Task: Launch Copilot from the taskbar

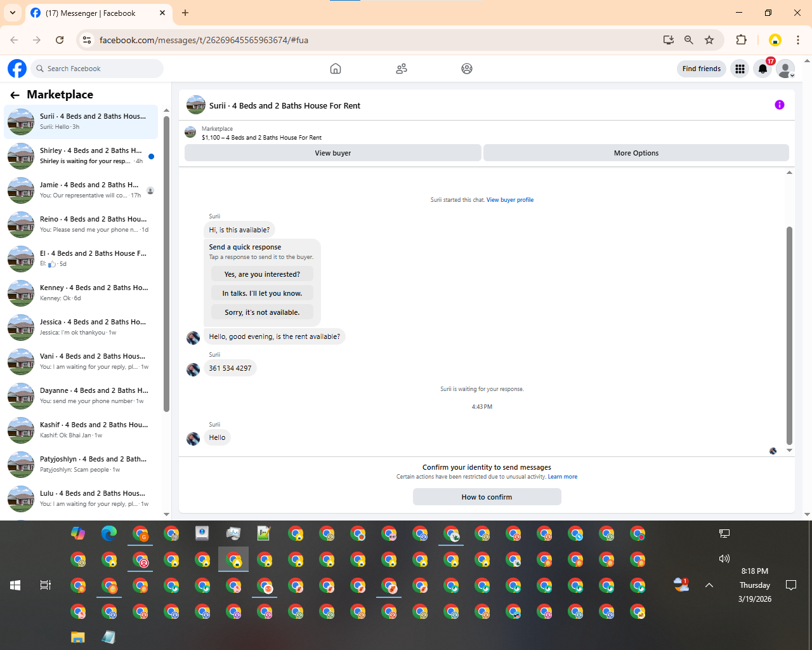Action: click(x=78, y=533)
